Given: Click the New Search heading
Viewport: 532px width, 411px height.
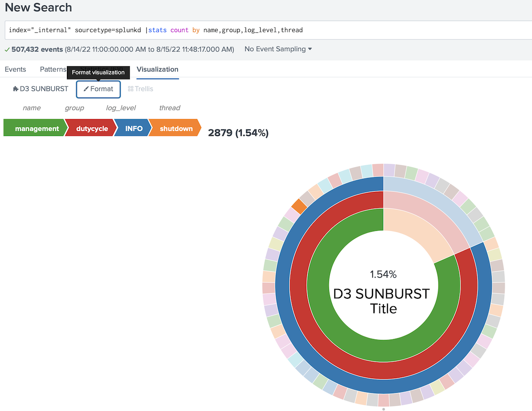Looking at the screenshot, I should (x=38, y=8).
